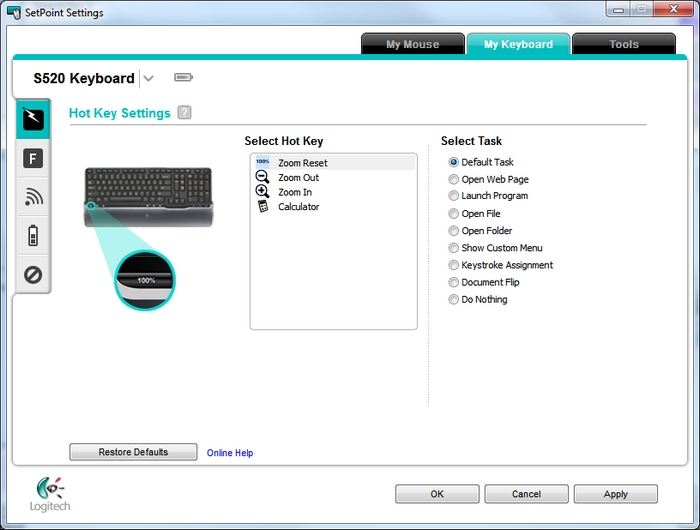The width and height of the screenshot is (700, 530).
Task: Click the Restore Defaults button
Action: point(133,452)
